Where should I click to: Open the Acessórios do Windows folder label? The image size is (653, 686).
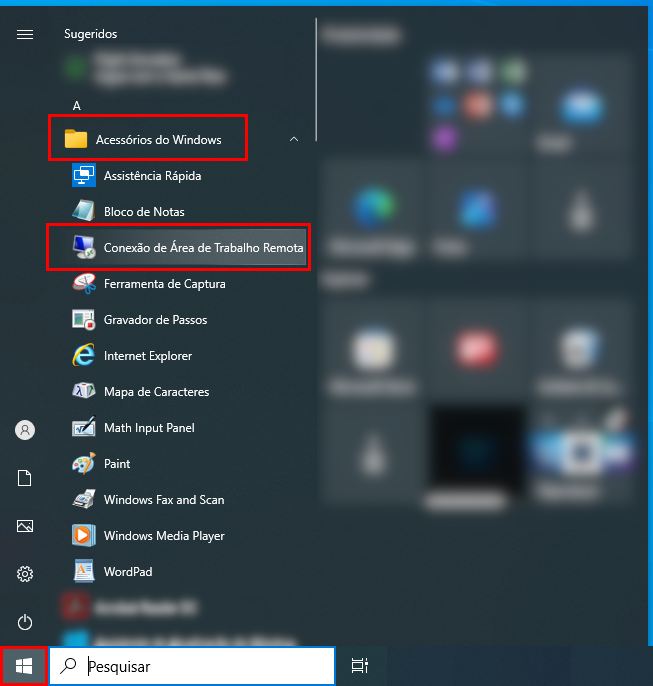pos(158,140)
